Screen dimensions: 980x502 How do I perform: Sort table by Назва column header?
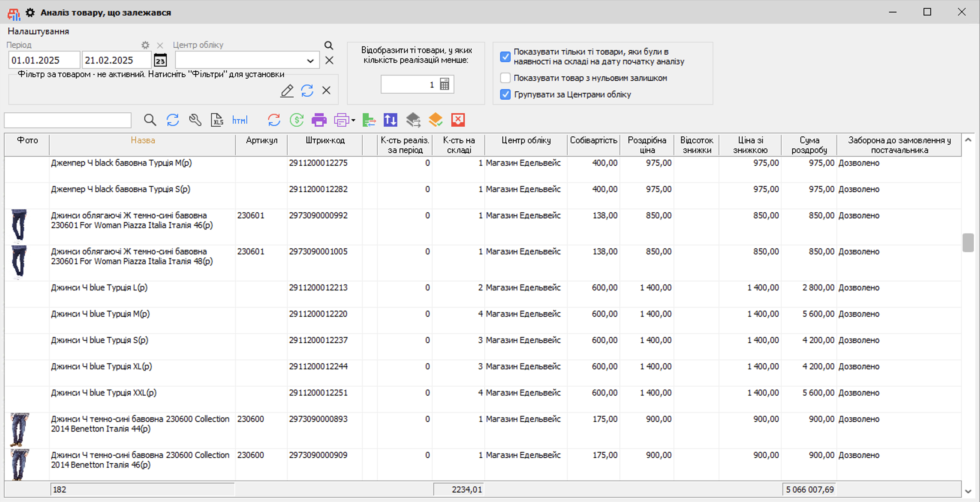tap(143, 141)
